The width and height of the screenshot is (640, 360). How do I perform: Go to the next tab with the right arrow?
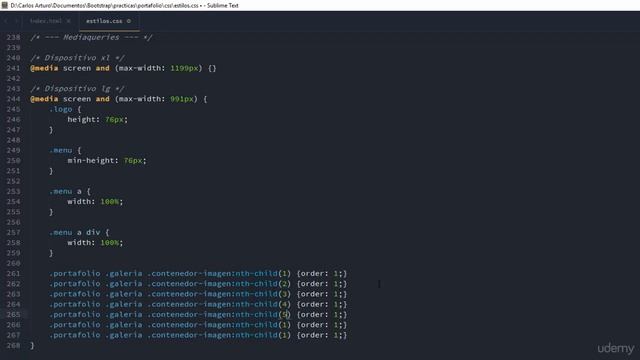(16, 21)
